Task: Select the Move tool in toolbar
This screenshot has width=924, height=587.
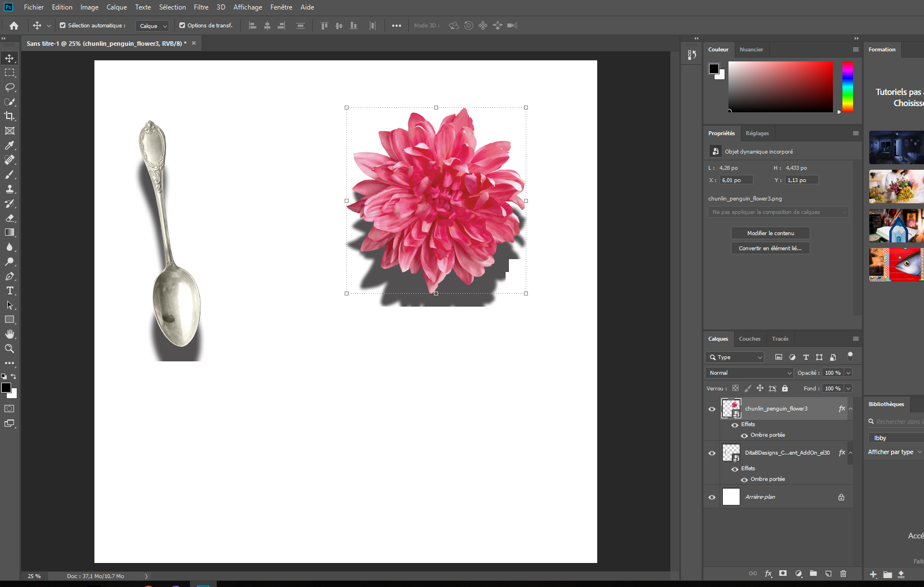Action: point(9,58)
